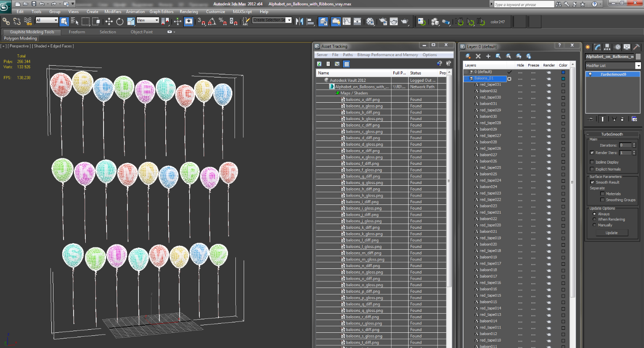Open the Motion command panel tab

point(617,47)
